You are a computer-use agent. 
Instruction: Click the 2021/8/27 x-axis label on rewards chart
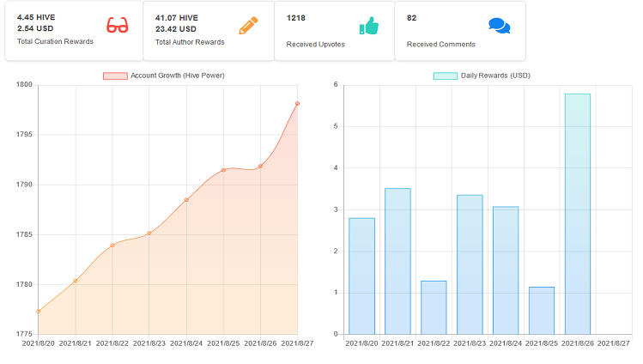tap(614, 343)
